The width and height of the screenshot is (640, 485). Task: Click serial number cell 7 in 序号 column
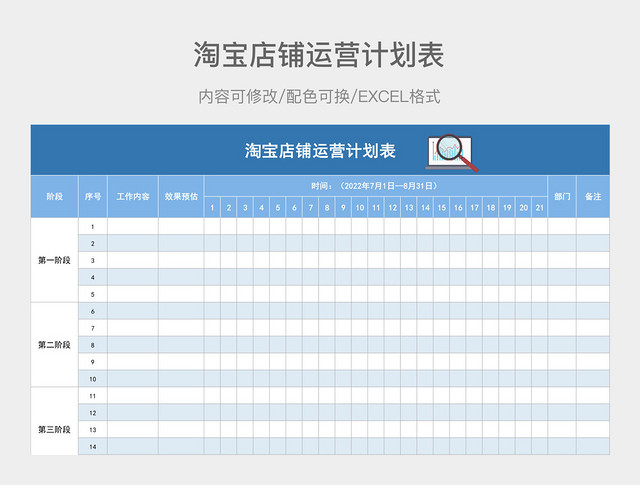pos(93,328)
